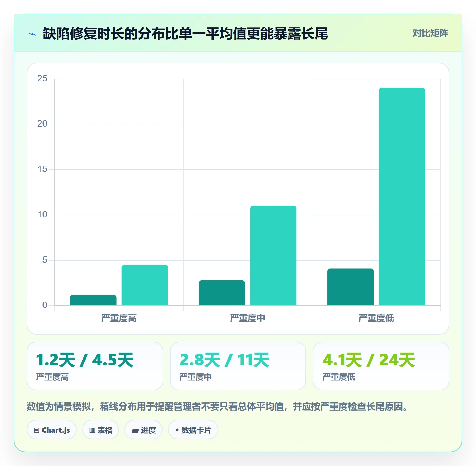Click the 严重度中 caption in the second card
476x466 pixels.
point(195,377)
